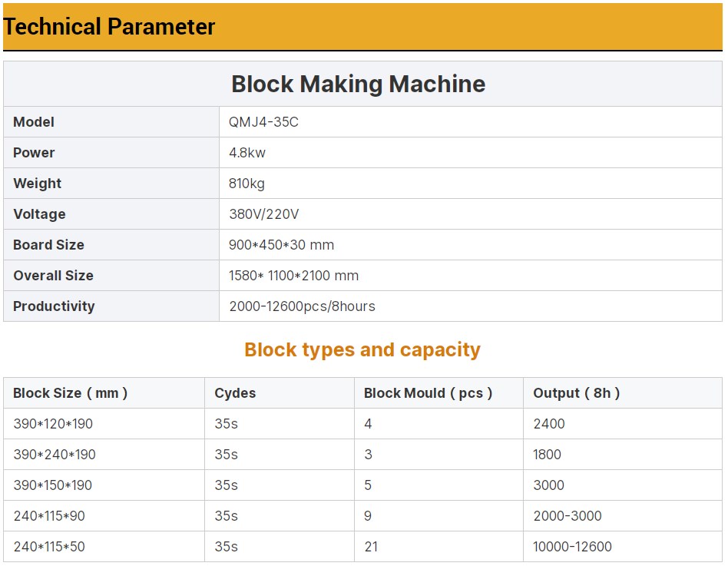The image size is (728, 566).
Task: Click the 2000-12600pcs/8hours productivity value
Action: coord(302,306)
